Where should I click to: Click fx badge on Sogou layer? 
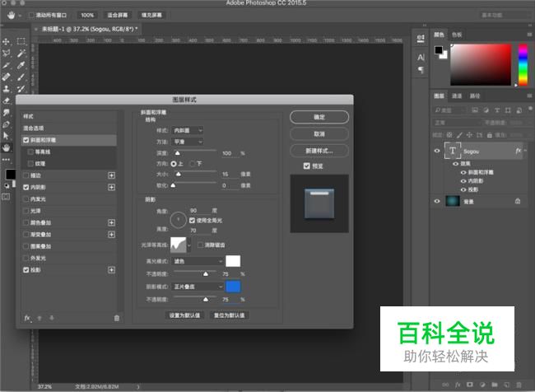click(x=519, y=151)
